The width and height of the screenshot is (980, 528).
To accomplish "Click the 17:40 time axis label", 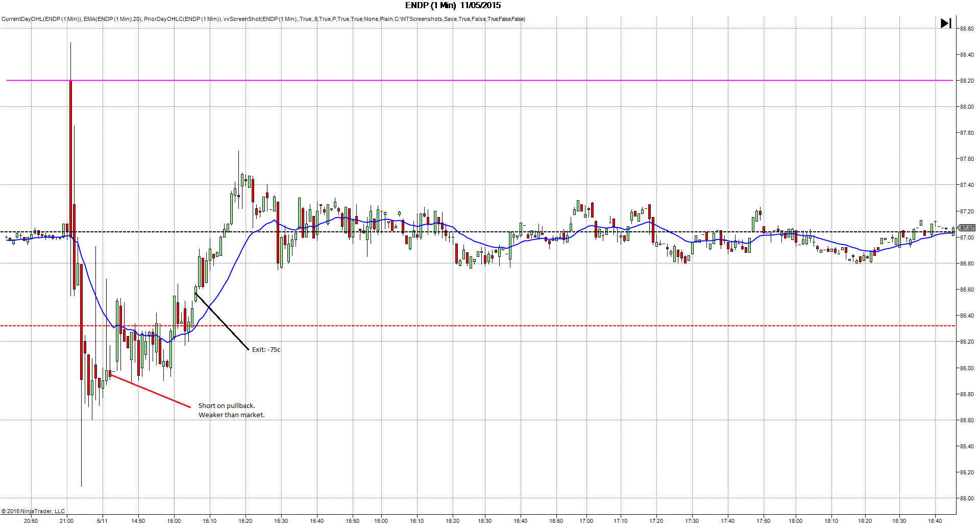I will click(727, 521).
